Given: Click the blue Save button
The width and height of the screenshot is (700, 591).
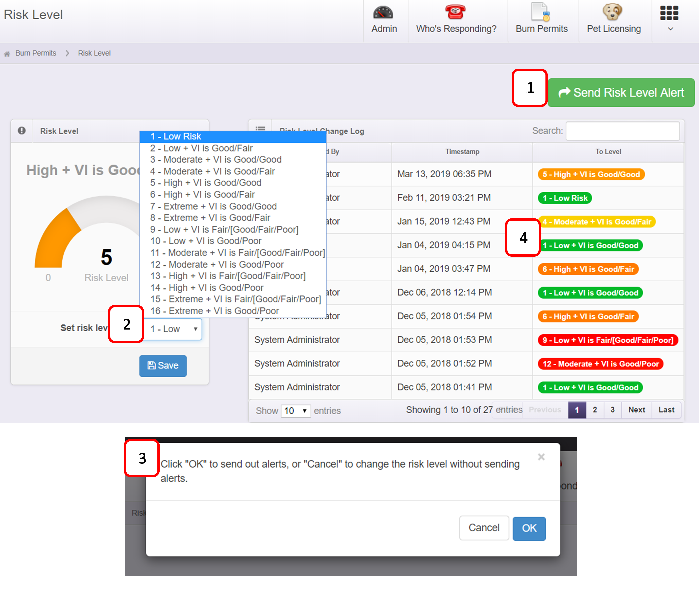Looking at the screenshot, I should coord(163,366).
